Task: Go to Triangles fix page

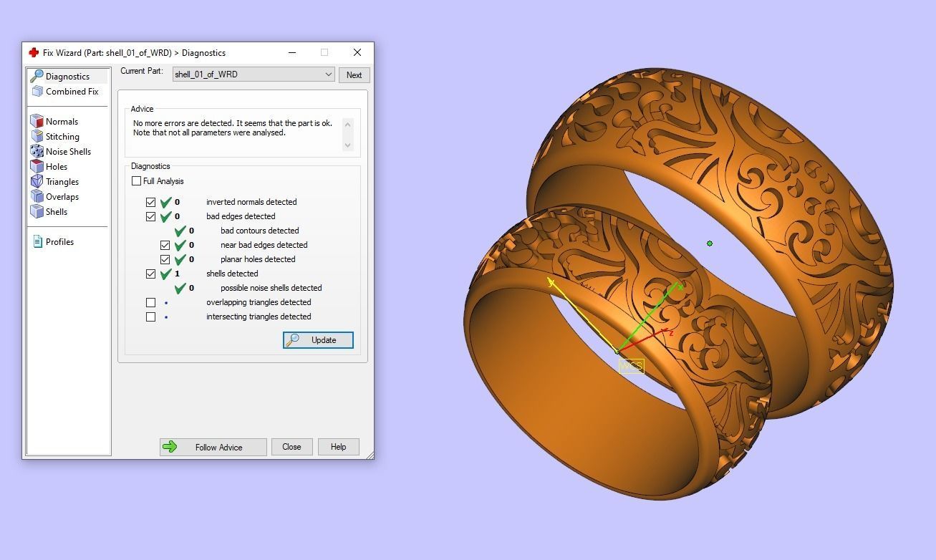Action: pos(62,181)
